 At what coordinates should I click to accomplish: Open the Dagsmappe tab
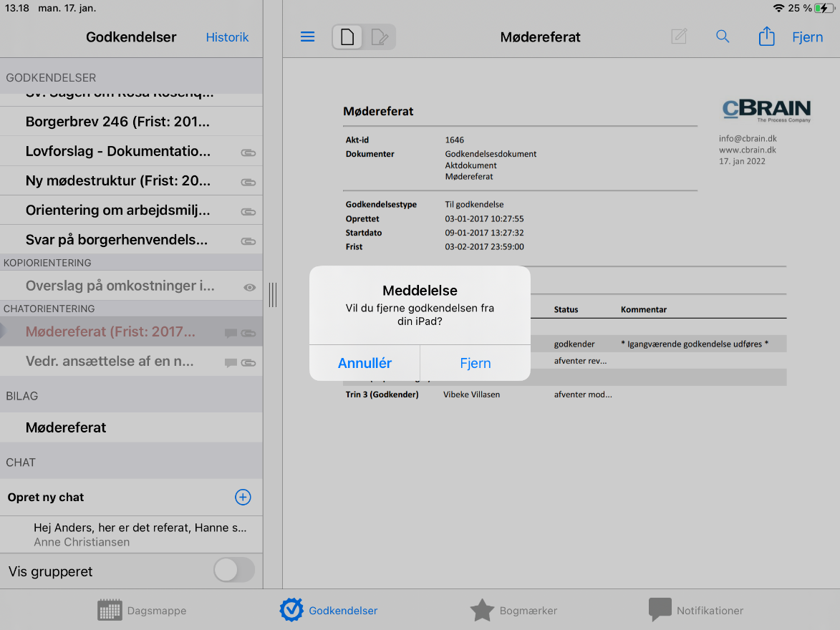(142, 611)
